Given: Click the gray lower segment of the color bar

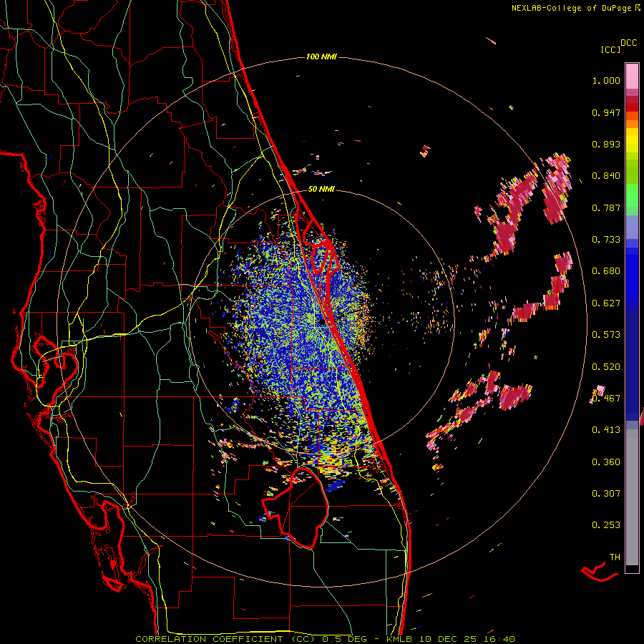Looking at the screenshot, I should [x=632, y=497].
